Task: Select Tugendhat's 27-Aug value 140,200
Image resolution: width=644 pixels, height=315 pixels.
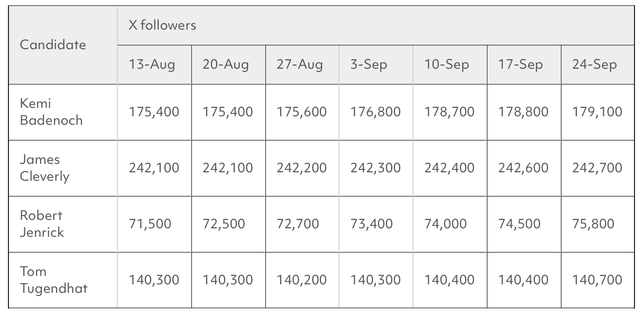Action: coord(301,281)
